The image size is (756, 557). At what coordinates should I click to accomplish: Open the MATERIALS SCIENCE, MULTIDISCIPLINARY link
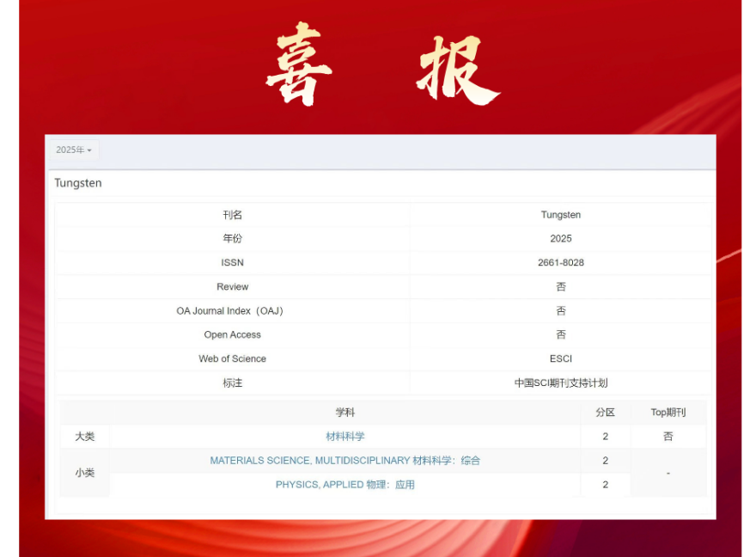click(x=344, y=461)
